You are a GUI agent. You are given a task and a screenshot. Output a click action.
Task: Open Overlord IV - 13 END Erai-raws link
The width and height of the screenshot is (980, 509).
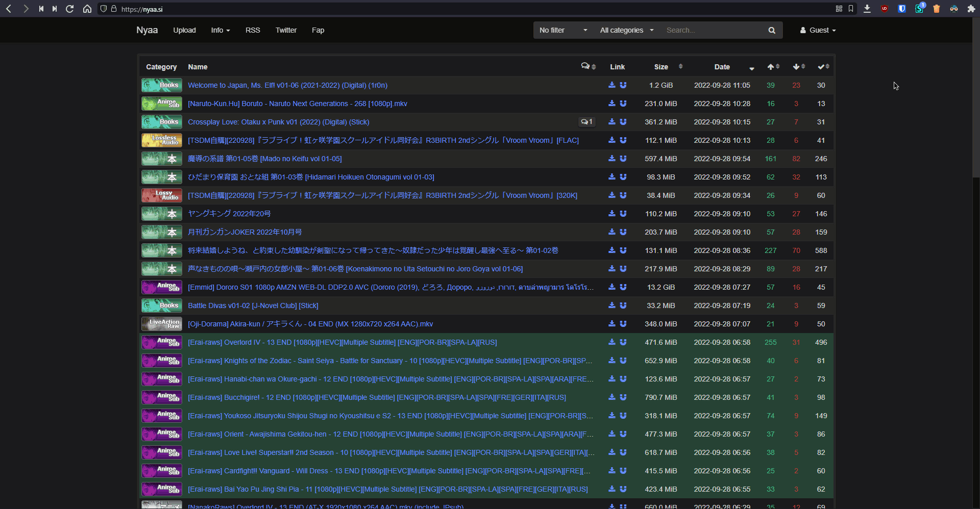tap(342, 342)
